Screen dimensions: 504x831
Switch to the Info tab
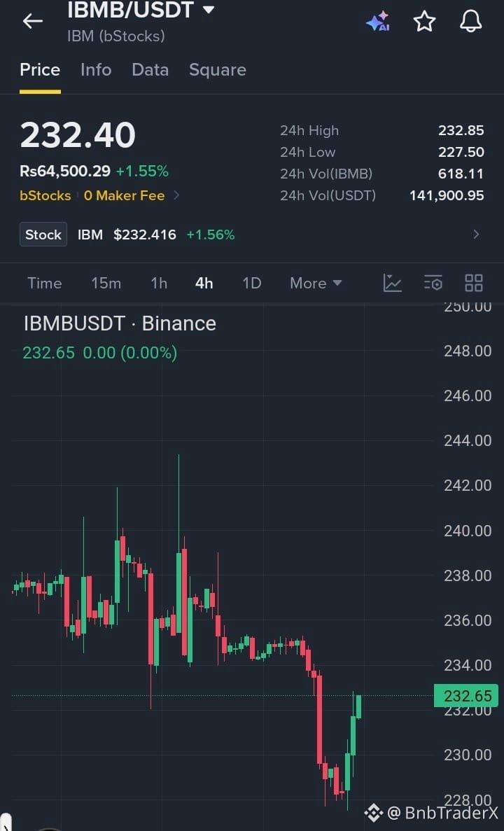96,70
